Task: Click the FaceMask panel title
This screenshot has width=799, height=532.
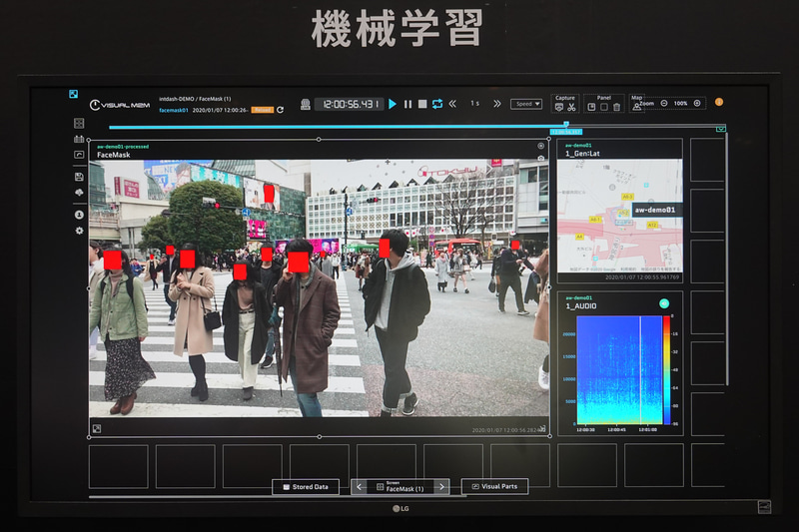Action: pyautogui.click(x=114, y=155)
